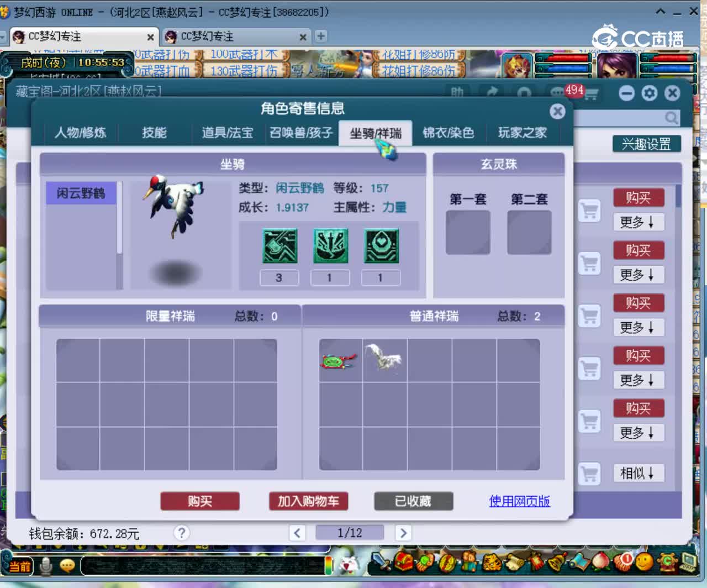The width and height of the screenshot is (707, 588).
Task: Expand 更多 in the fifth listing row
Action: [x=638, y=432]
